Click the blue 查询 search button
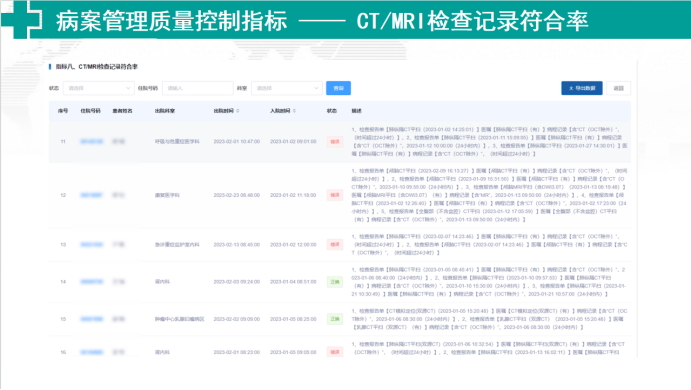Viewport: 691px width, 390px height. pyautogui.click(x=338, y=88)
